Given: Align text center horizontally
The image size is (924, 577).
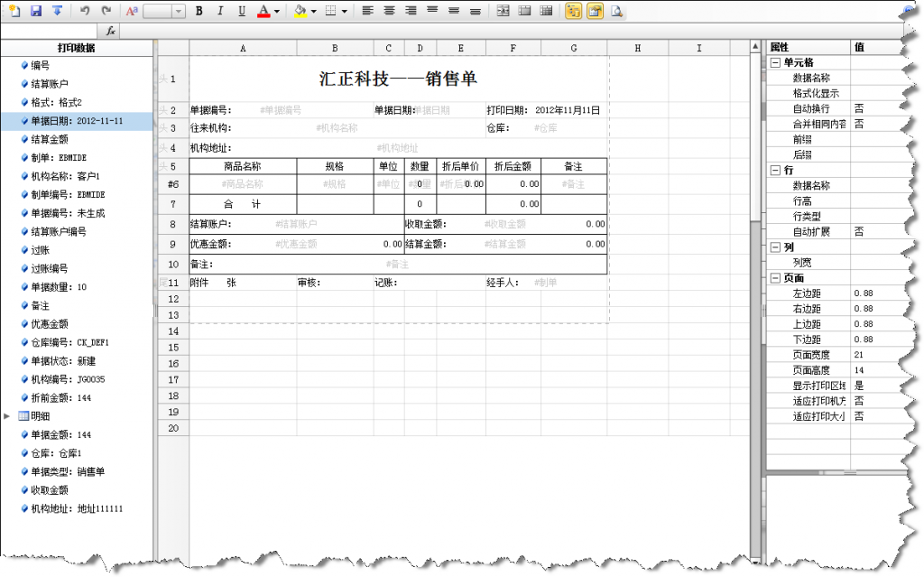Looking at the screenshot, I should point(389,11).
